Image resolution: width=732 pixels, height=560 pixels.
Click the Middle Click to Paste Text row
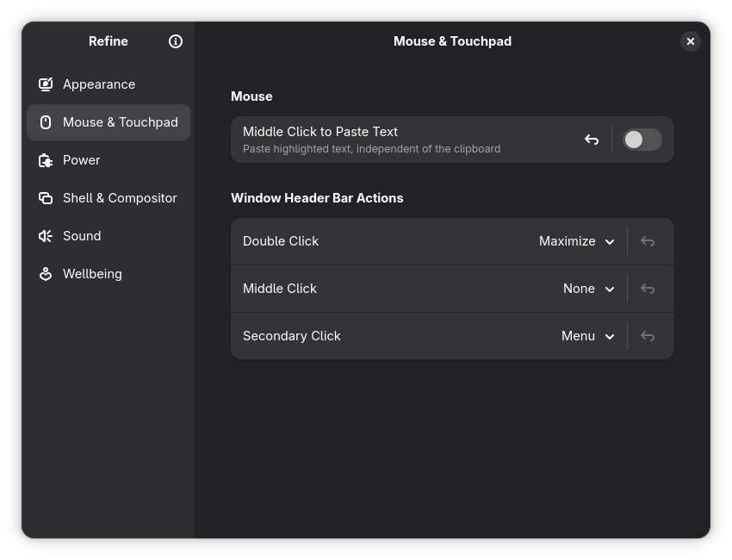388,140
